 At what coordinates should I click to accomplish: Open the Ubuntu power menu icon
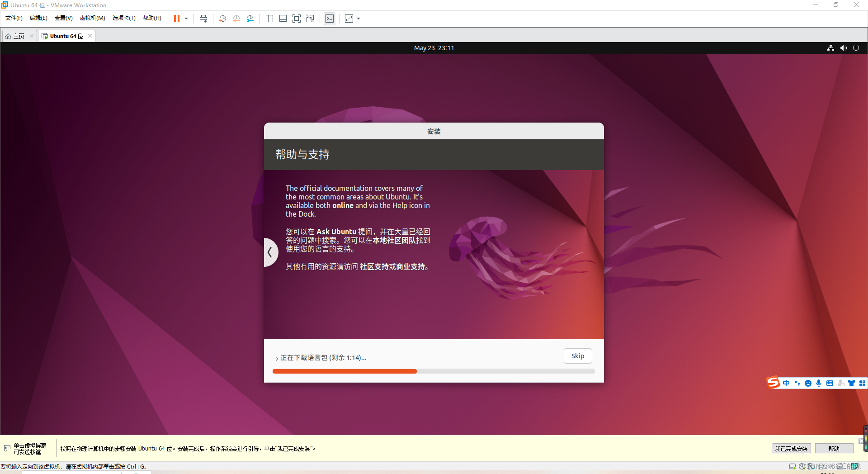(856, 48)
